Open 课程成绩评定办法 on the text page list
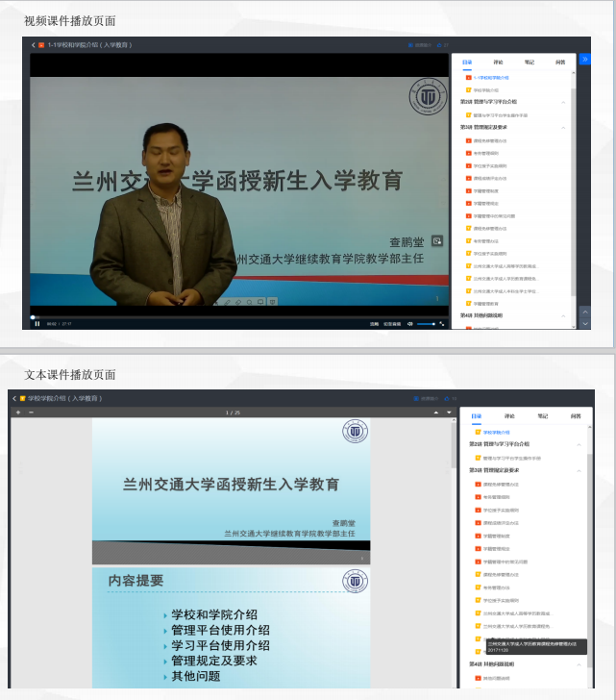Image resolution: width=616 pixels, height=700 pixels. point(501,523)
